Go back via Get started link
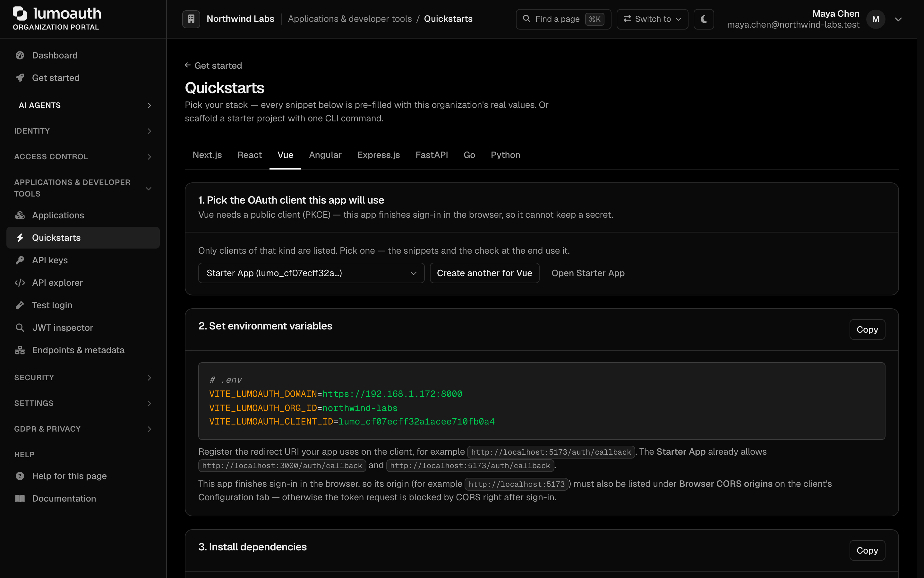The width and height of the screenshot is (924, 578). click(x=213, y=66)
